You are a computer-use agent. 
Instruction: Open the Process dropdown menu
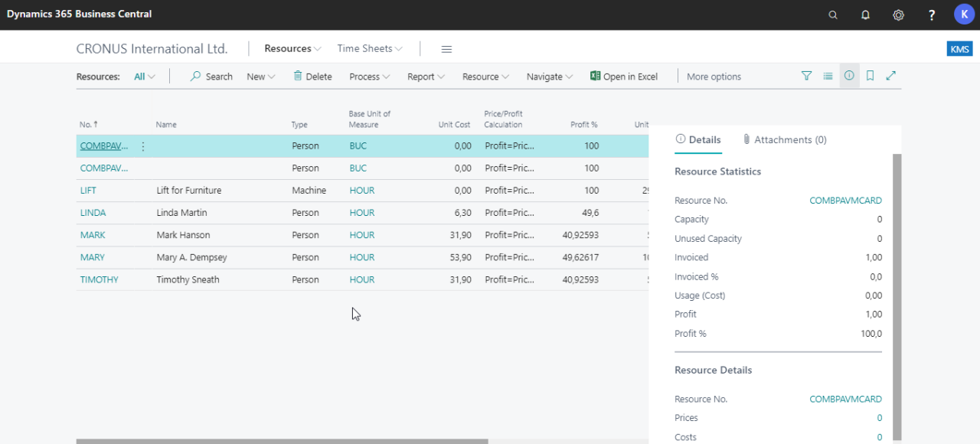coord(370,77)
